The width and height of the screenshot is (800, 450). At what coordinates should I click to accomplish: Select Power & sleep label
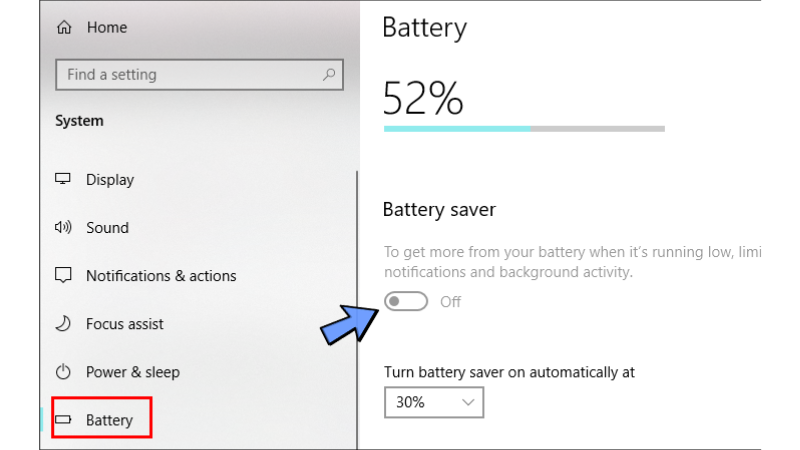pyautogui.click(x=133, y=372)
